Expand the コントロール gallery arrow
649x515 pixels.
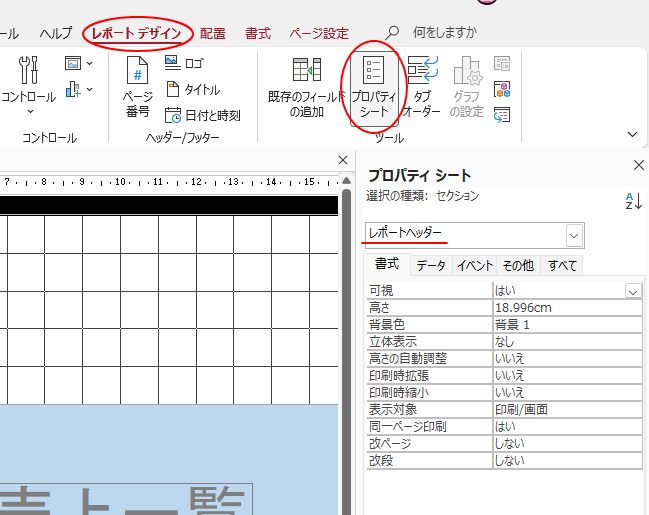[30, 111]
